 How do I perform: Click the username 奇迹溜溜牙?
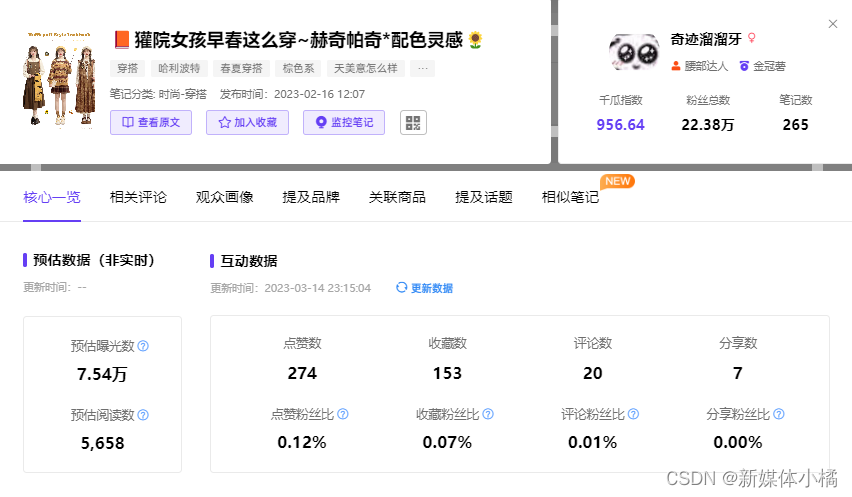tap(706, 39)
